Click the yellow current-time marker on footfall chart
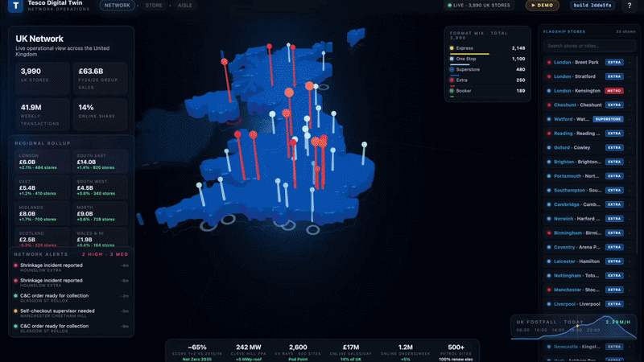644x362 pixels. tap(578, 327)
